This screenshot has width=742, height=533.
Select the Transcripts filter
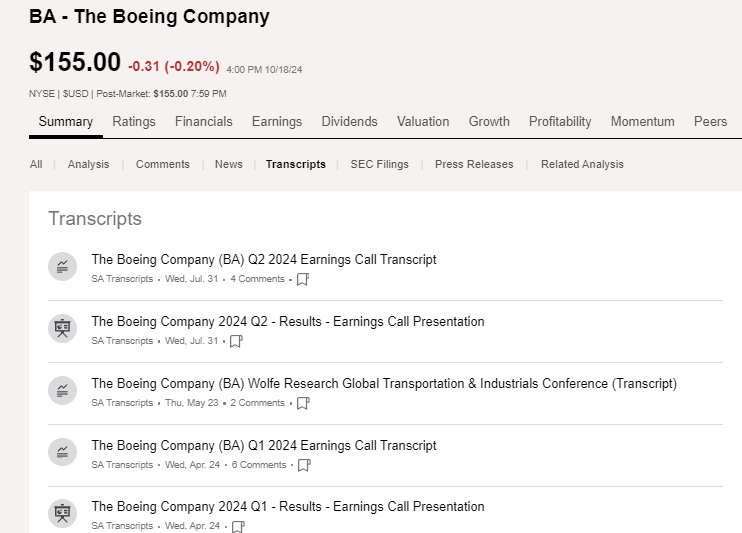(296, 164)
